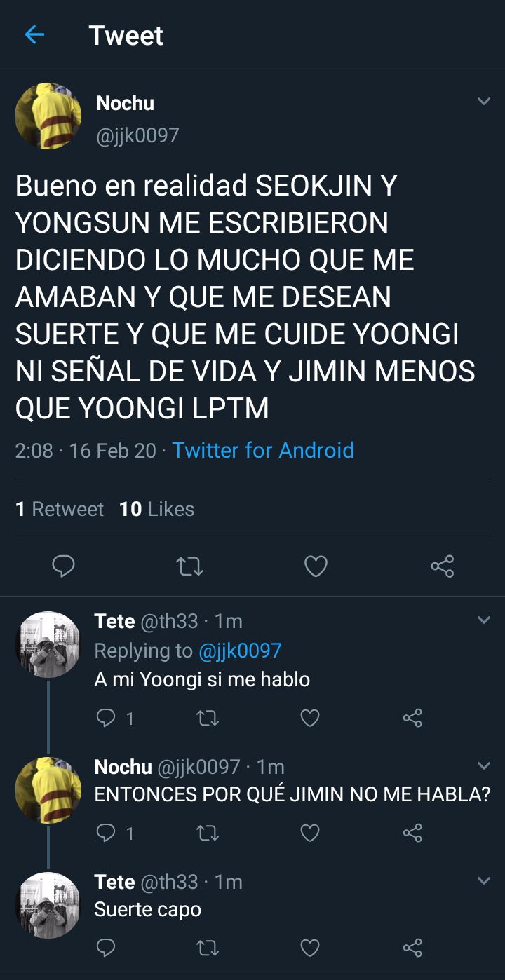The image size is (505, 980).
Task: Share the 'Suerte capo' reply
Action: click(x=412, y=948)
